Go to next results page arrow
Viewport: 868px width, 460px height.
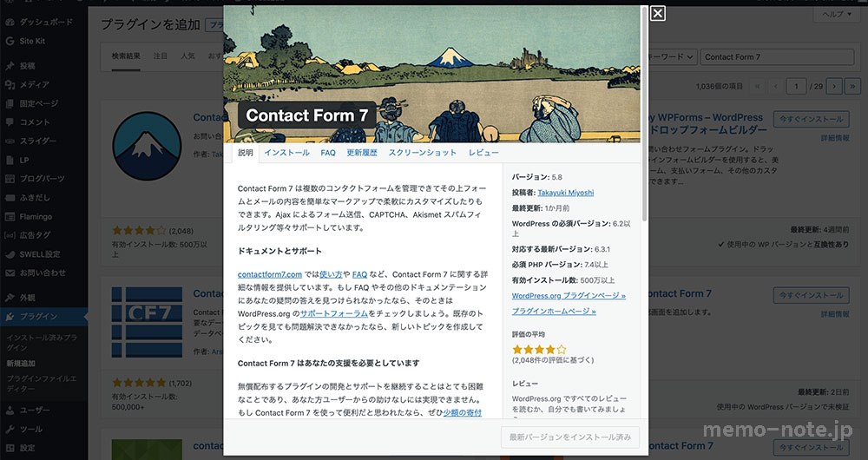click(x=834, y=86)
